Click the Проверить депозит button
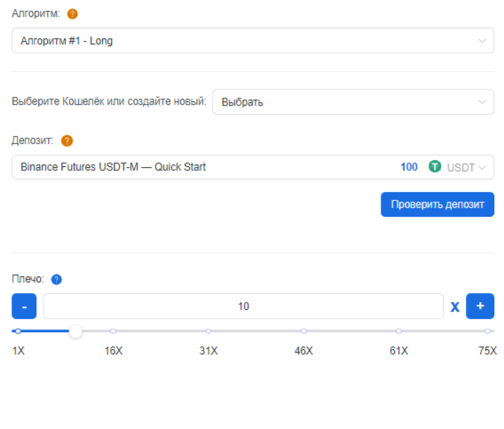 point(437,204)
